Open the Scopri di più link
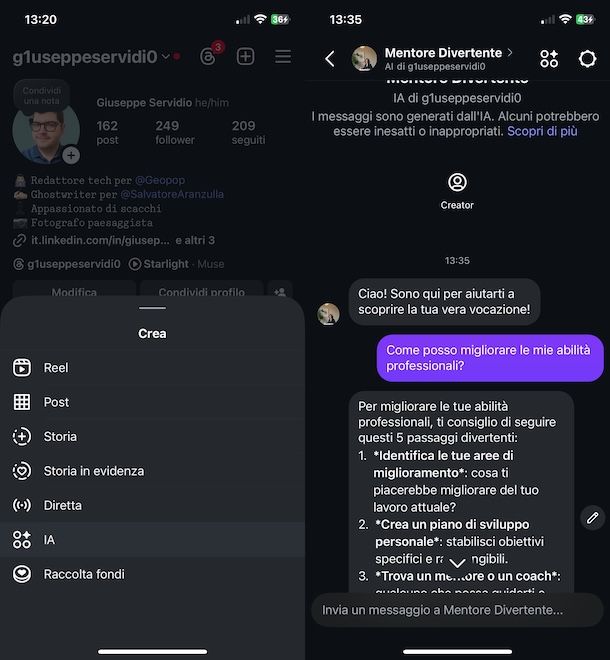Viewport: 610px width, 660px height. point(542,131)
